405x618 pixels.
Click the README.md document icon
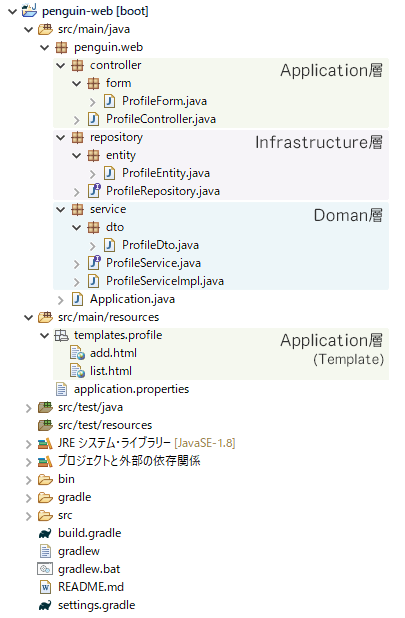coord(45,587)
